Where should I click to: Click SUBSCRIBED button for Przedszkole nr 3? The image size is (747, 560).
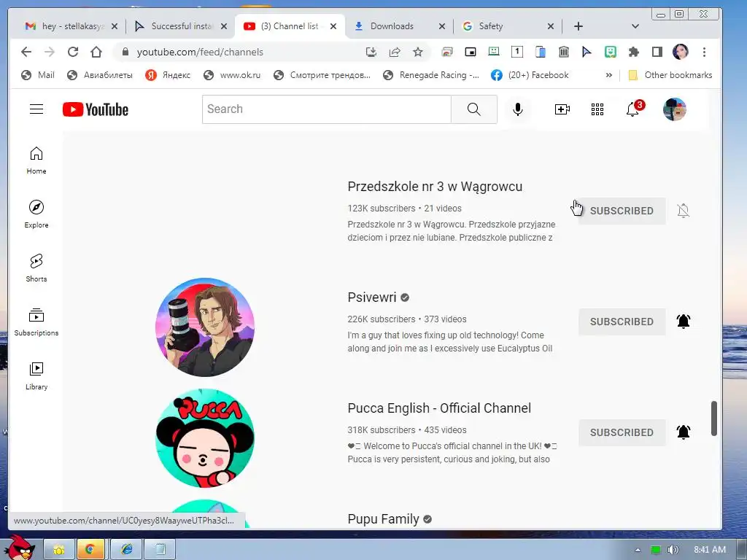(x=622, y=211)
